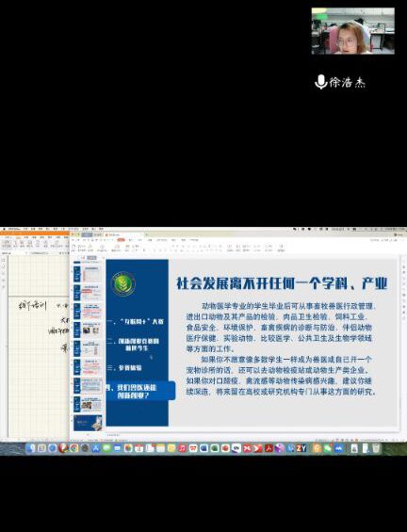Viewport: 407px width, 532px height.
Task: Open the App Store dock icon
Action: [x=96, y=448]
